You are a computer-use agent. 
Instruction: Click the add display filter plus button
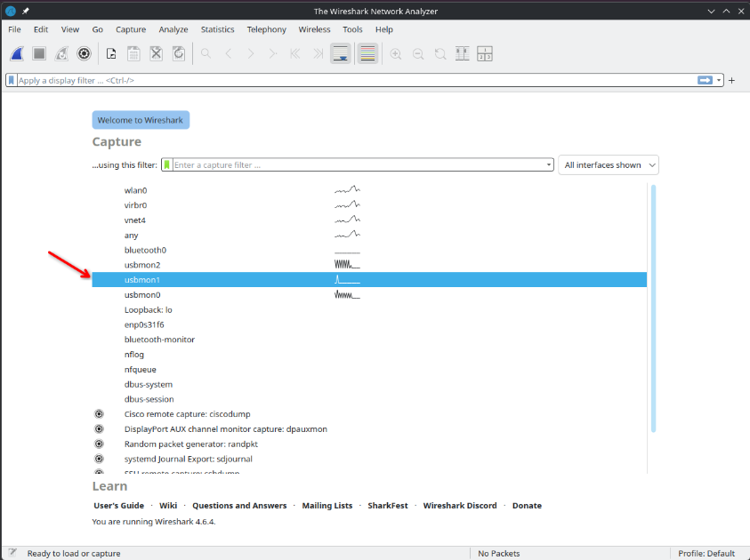pos(732,80)
